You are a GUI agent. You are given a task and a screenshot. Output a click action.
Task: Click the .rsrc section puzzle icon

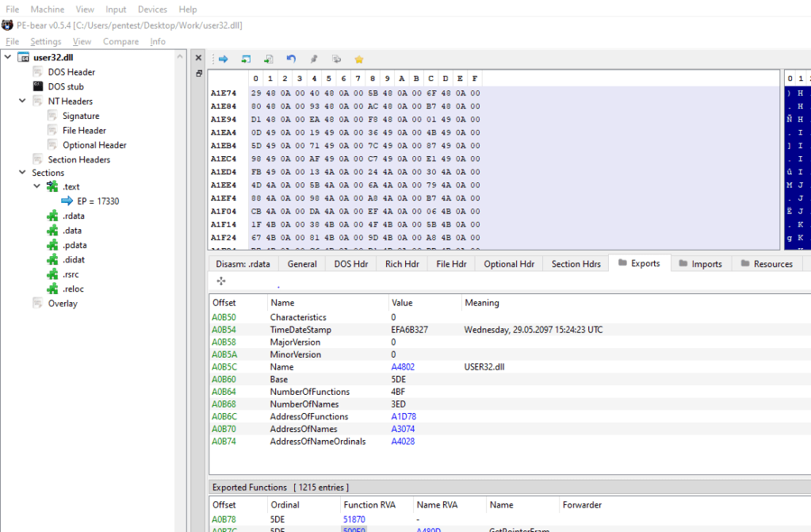tap(52, 274)
